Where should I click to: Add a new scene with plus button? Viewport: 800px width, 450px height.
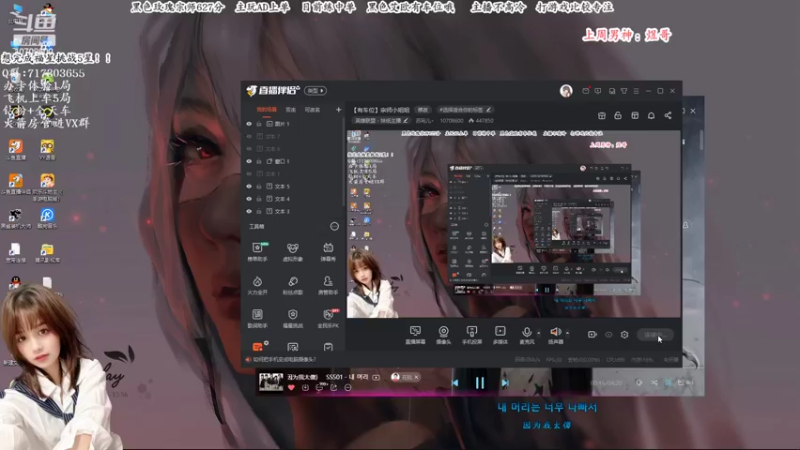click(x=338, y=110)
